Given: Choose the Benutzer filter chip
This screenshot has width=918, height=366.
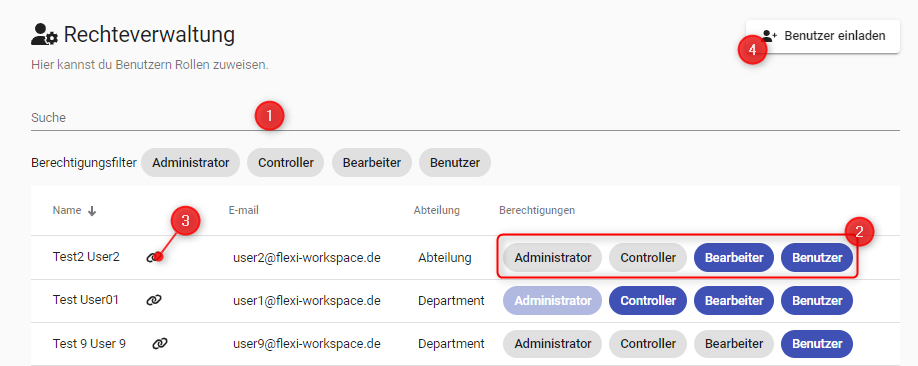Looking at the screenshot, I should (455, 163).
